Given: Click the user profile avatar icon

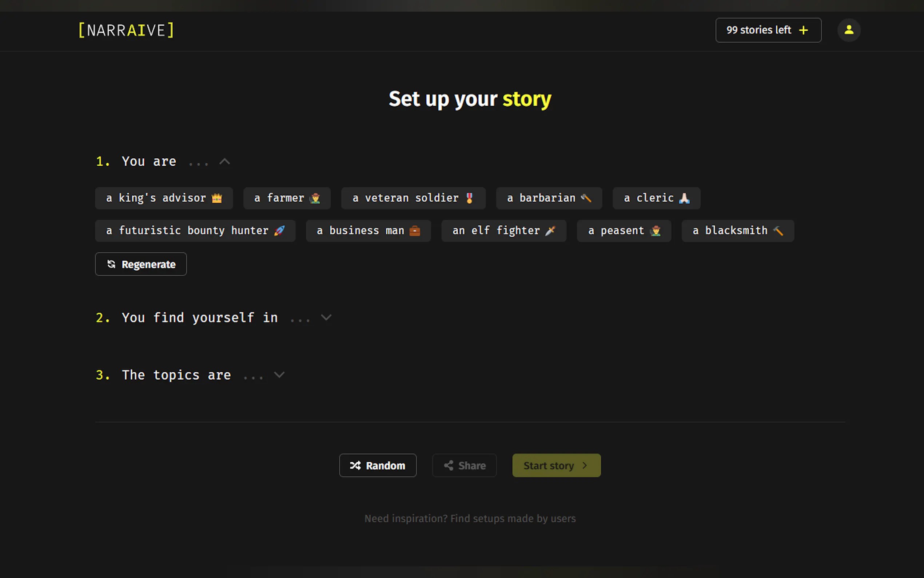Looking at the screenshot, I should 848,30.
